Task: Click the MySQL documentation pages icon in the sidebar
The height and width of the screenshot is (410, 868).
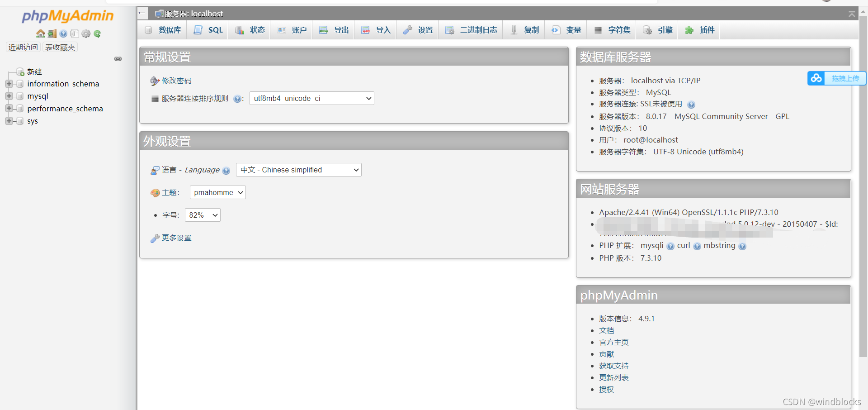Action: 75,33
